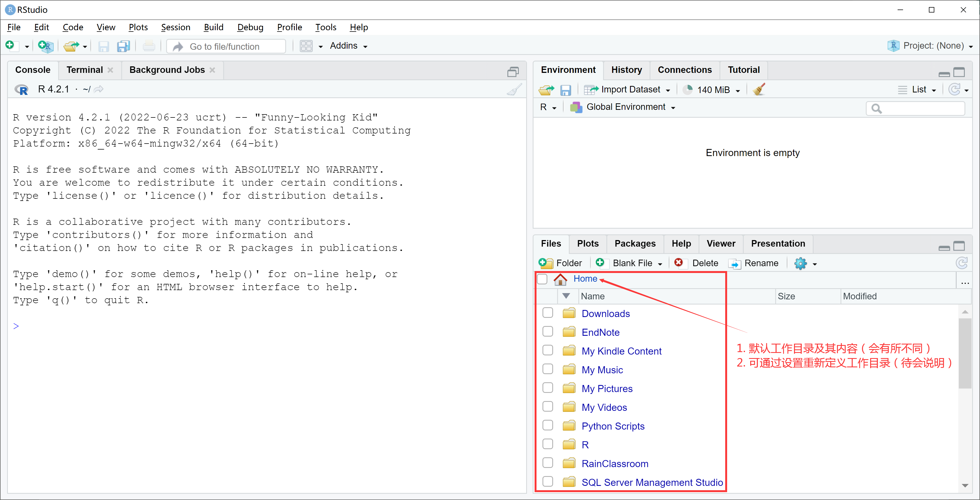Maximize the Files pane
The image size is (980, 500).
click(959, 246)
